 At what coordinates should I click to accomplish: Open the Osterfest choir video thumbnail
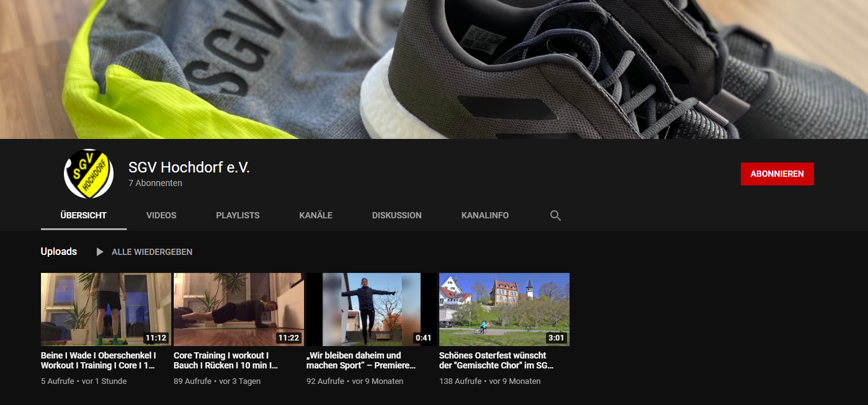click(504, 309)
